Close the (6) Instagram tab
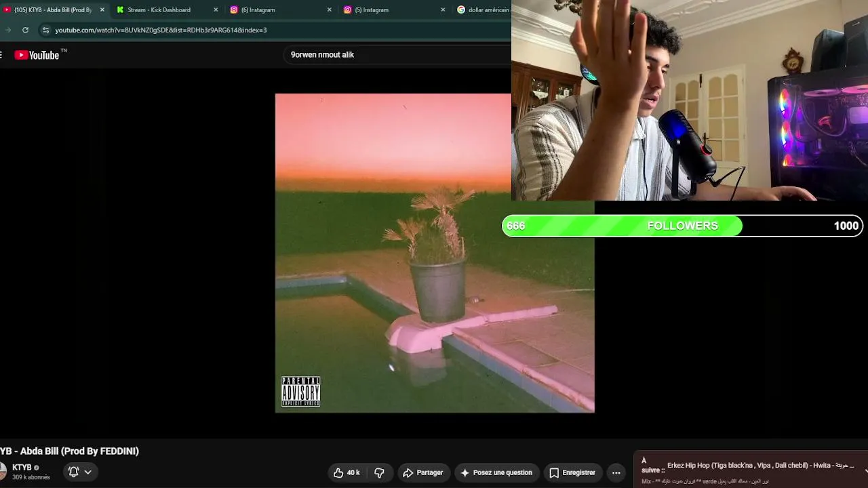868x488 pixels. (x=330, y=10)
